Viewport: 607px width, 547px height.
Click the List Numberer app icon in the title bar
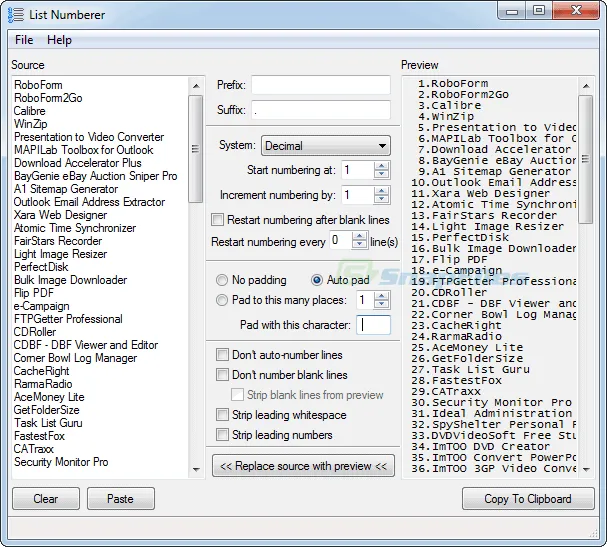click(15, 14)
